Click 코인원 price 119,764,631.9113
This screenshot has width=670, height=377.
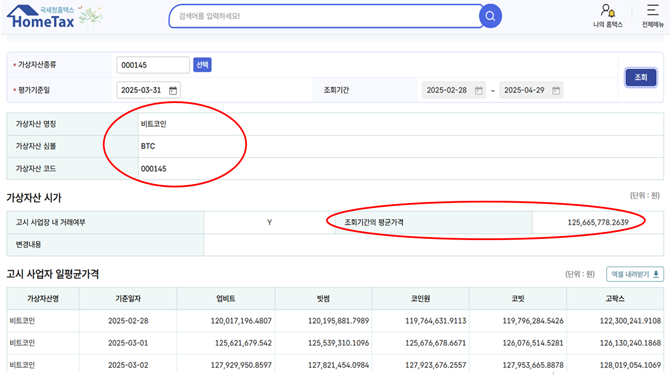(436, 321)
